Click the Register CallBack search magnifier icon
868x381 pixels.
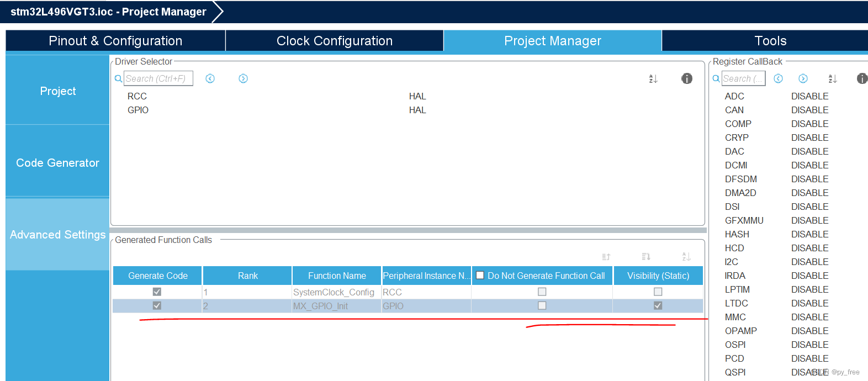click(716, 79)
